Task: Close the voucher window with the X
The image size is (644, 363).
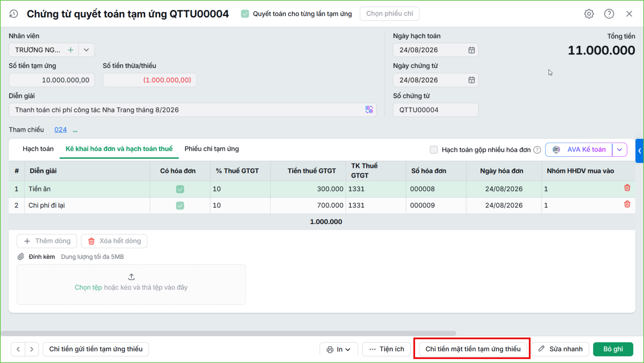Action: click(629, 14)
